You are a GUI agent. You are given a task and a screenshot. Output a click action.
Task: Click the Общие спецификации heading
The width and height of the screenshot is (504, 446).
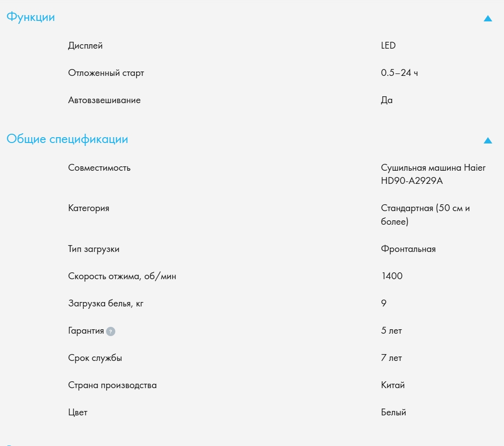(x=67, y=140)
